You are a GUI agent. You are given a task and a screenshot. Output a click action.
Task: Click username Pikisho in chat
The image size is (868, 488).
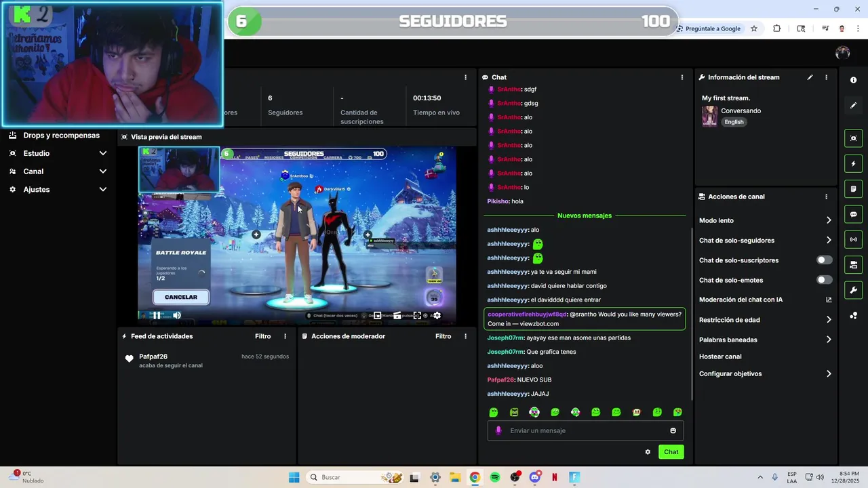pyautogui.click(x=498, y=201)
